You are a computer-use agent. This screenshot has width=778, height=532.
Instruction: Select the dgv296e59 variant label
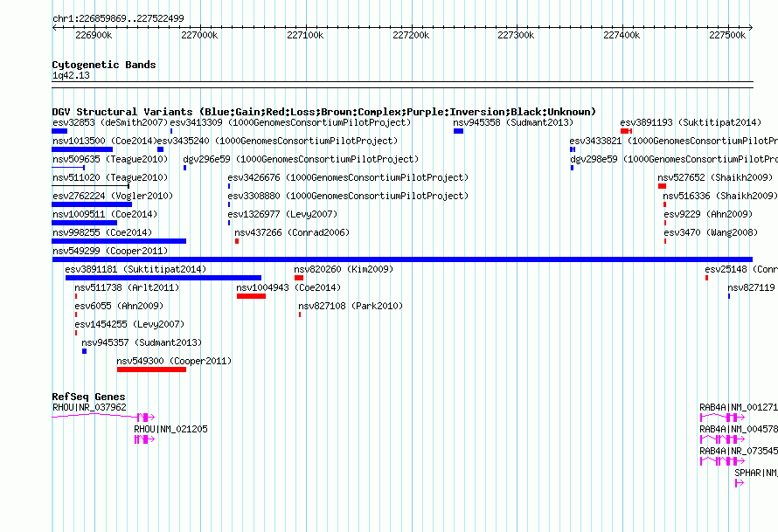[x=301, y=159]
